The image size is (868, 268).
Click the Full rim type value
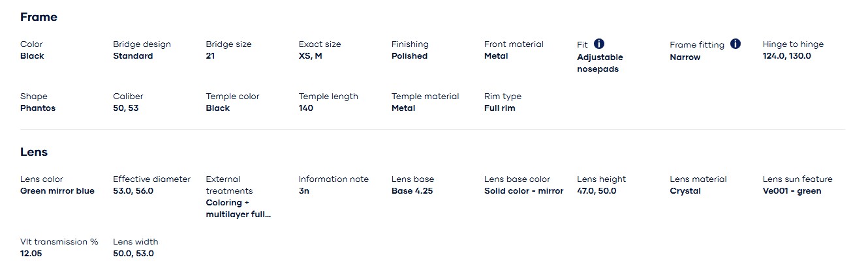[x=500, y=108]
